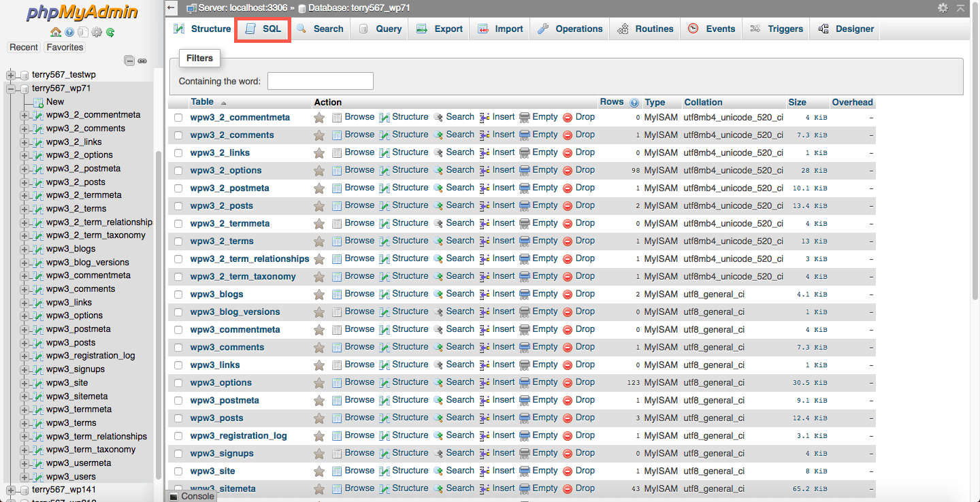
Task: Collapse the terry567_wp71 database tree node
Action: pyautogui.click(x=11, y=88)
